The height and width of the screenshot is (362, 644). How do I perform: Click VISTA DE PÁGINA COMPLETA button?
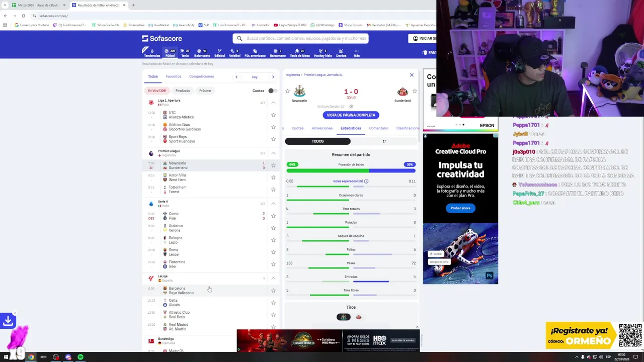[x=351, y=115]
